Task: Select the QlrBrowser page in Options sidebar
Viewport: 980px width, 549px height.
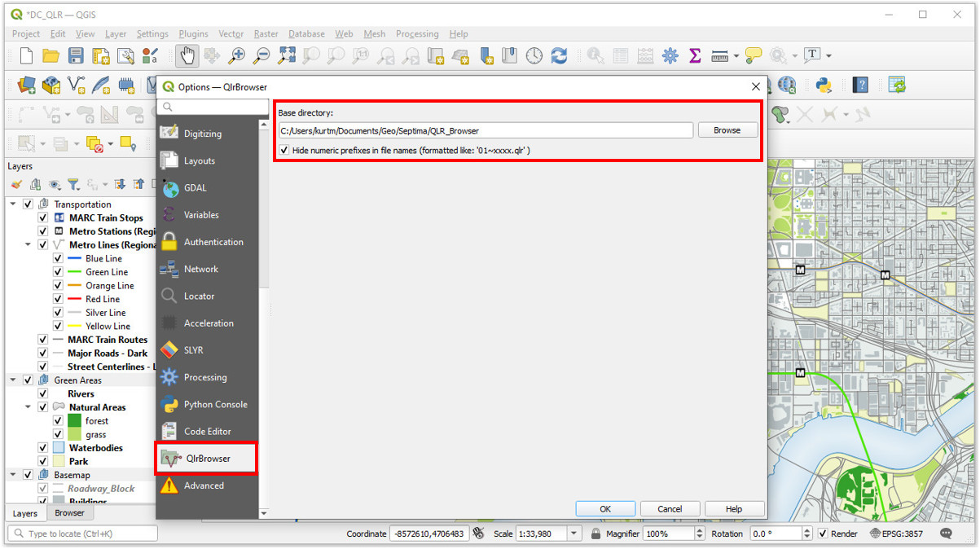Action: coord(206,458)
